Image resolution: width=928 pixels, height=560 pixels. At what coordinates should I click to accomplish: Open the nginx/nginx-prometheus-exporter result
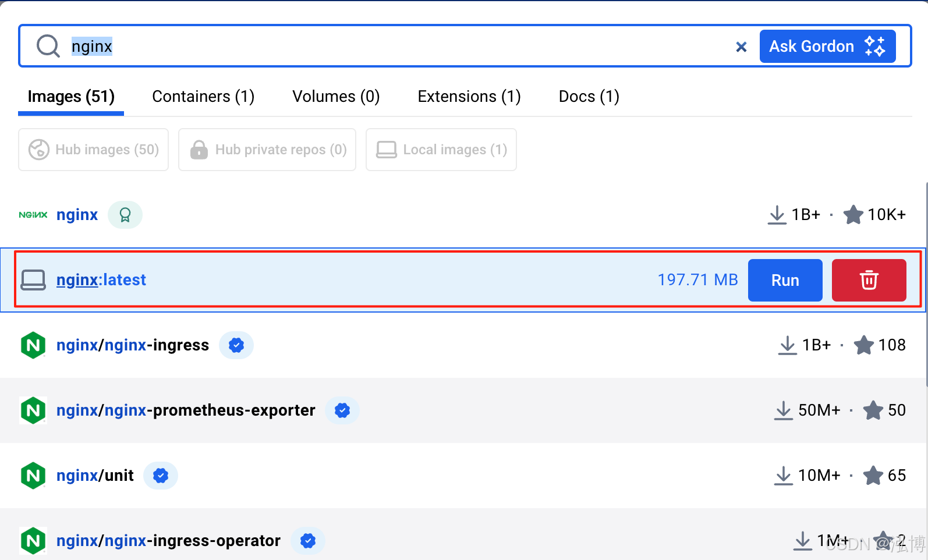(x=186, y=410)
